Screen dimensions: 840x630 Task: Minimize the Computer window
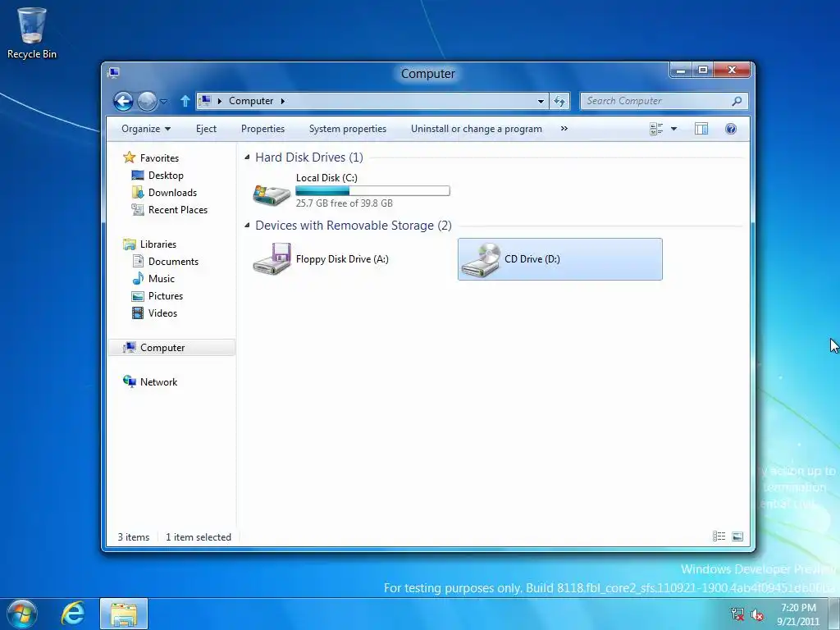(x=680, y=71)
